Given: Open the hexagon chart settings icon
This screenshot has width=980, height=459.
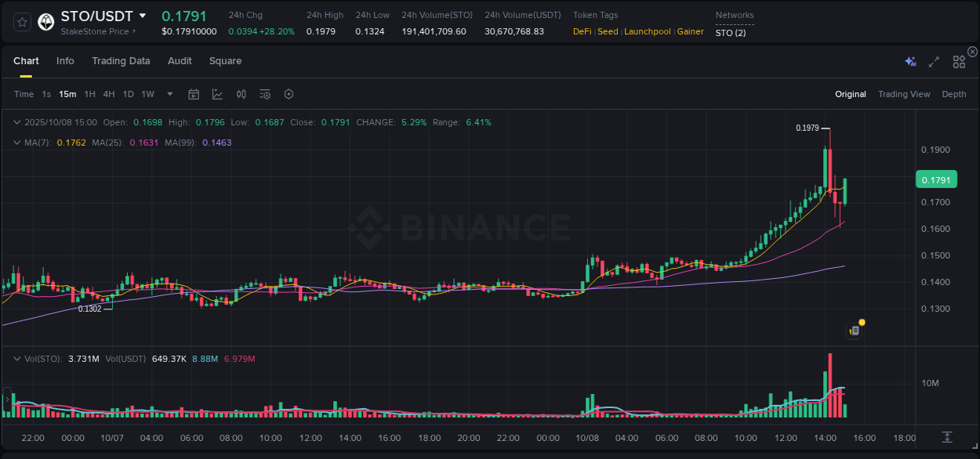Looking at the screenshot, I should point(289,94).
